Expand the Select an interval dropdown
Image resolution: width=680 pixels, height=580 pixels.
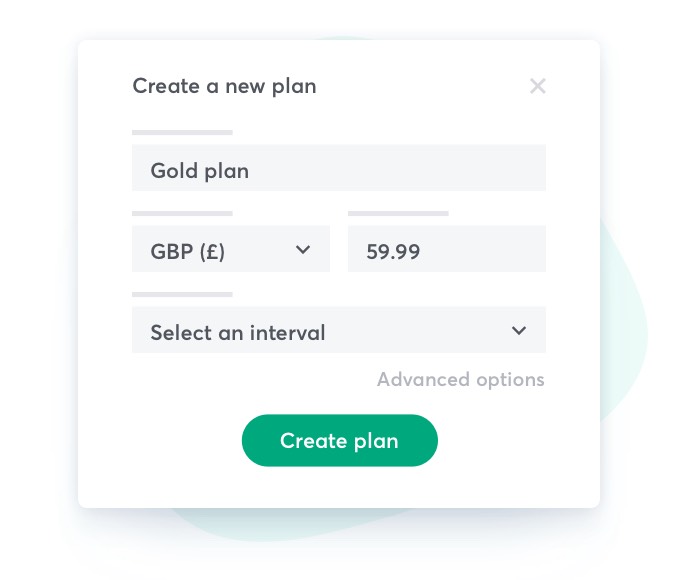(x=338, y=330)
